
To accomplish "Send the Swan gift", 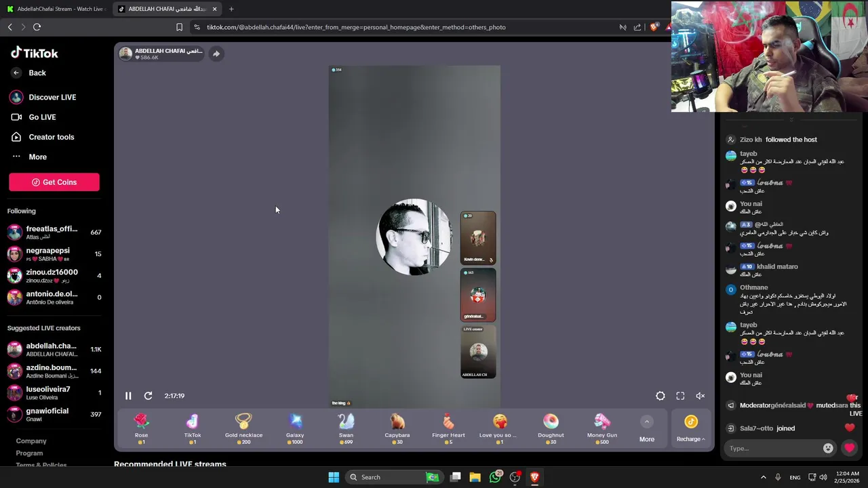I will click(x=346, y=429).
